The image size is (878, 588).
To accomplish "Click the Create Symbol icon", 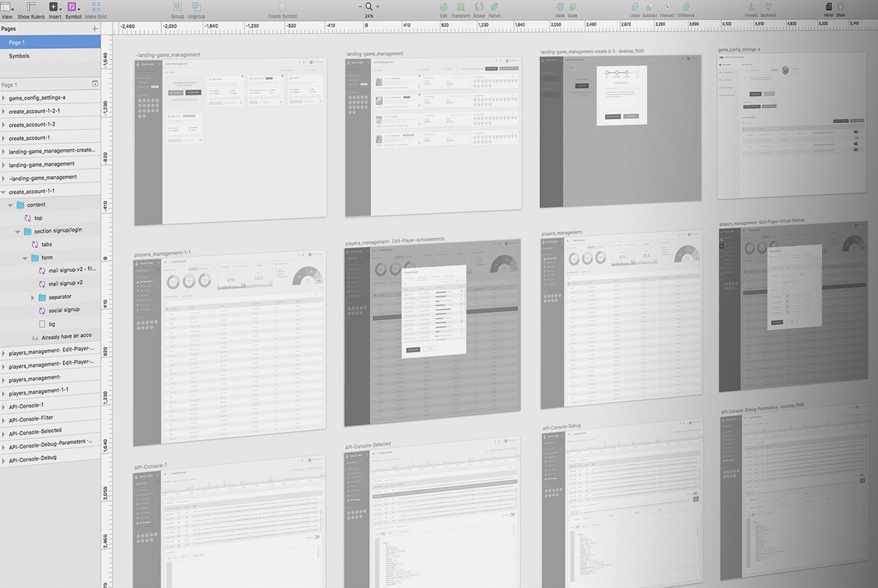I will click(282, 6).
